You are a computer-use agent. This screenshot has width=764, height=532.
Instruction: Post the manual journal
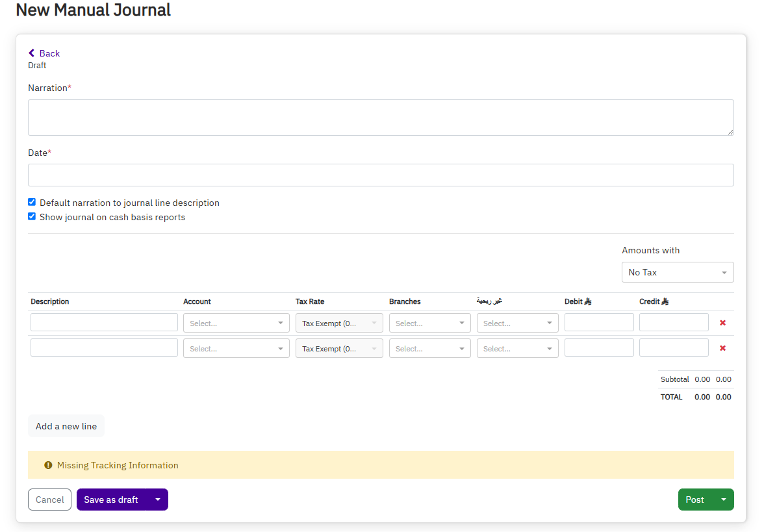[694, 500]
